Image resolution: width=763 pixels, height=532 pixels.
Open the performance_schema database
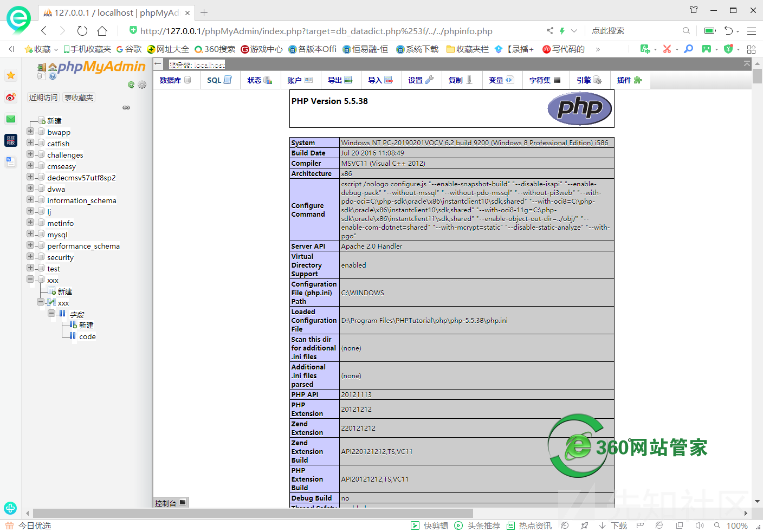[x=83, y=246]
